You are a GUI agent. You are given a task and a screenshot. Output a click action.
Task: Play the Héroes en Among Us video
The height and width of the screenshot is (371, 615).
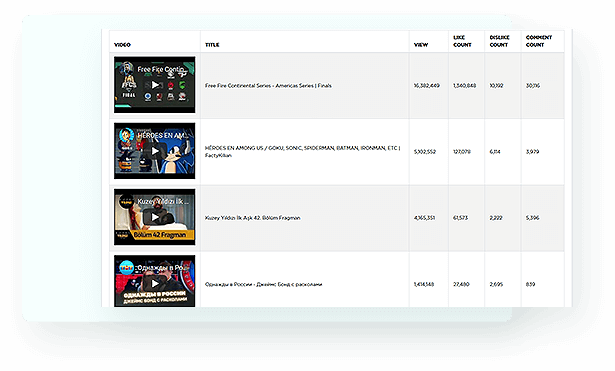[155, 151]
